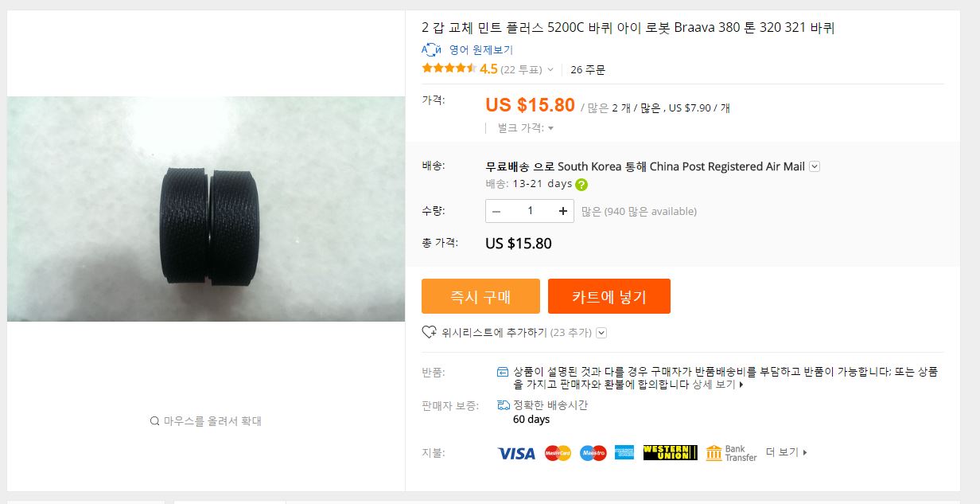980x504 pixels.
Task: Click the translation icon beside 영어 원제보기
Action: (431, 49)
